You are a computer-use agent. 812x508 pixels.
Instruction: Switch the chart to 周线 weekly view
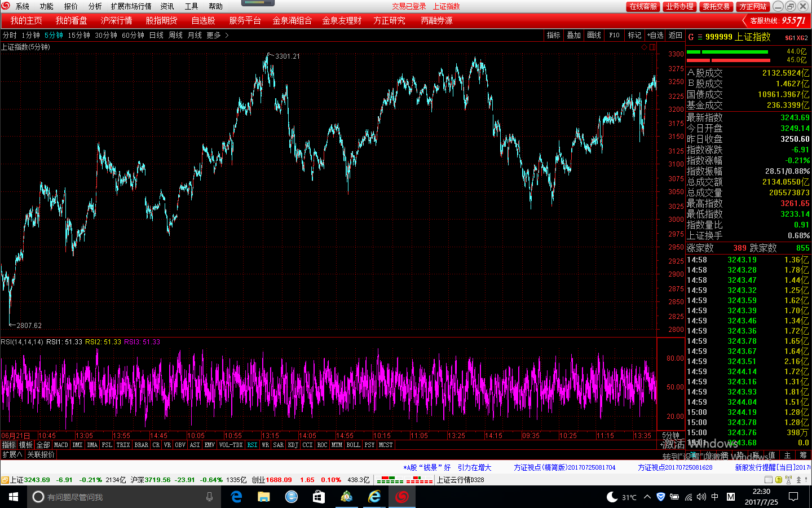175,35
